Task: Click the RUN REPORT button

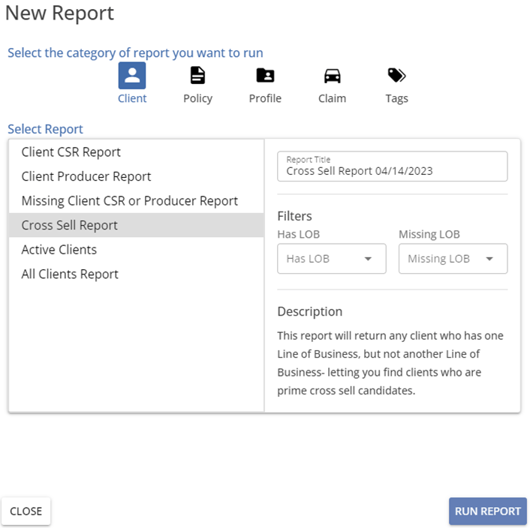Action: pos(487,511)
